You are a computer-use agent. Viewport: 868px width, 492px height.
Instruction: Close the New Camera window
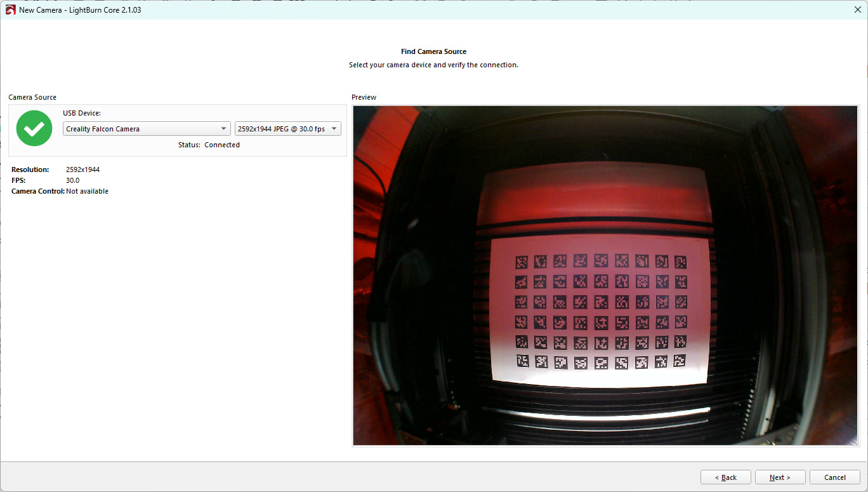tap(858, 10)
